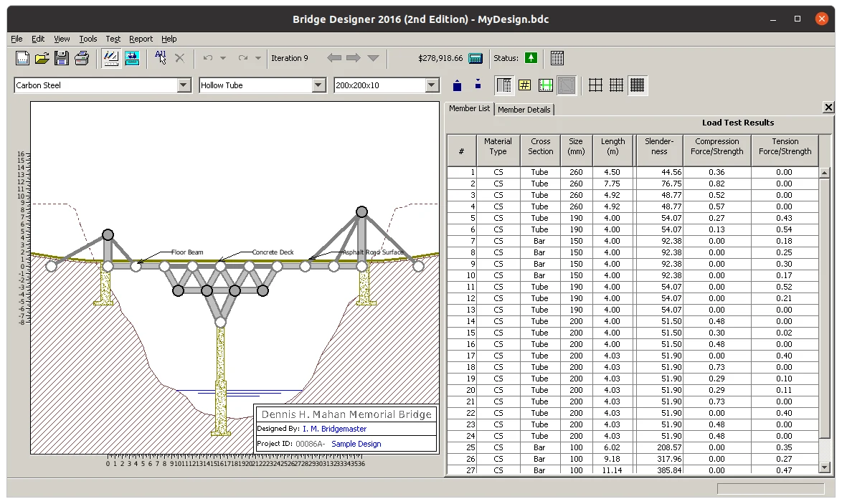Switch to load test mode
The image size is (842, 504).
132,58
